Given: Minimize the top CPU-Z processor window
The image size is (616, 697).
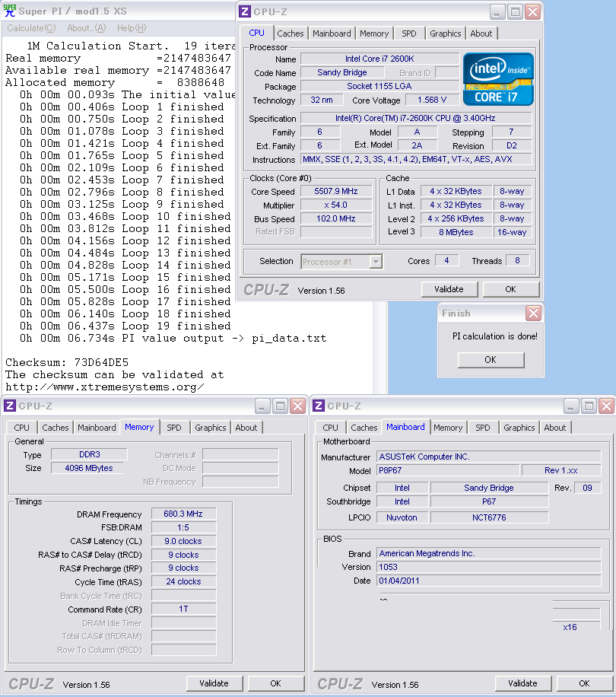Looking at the screenshot, I should tap(497, 12).
